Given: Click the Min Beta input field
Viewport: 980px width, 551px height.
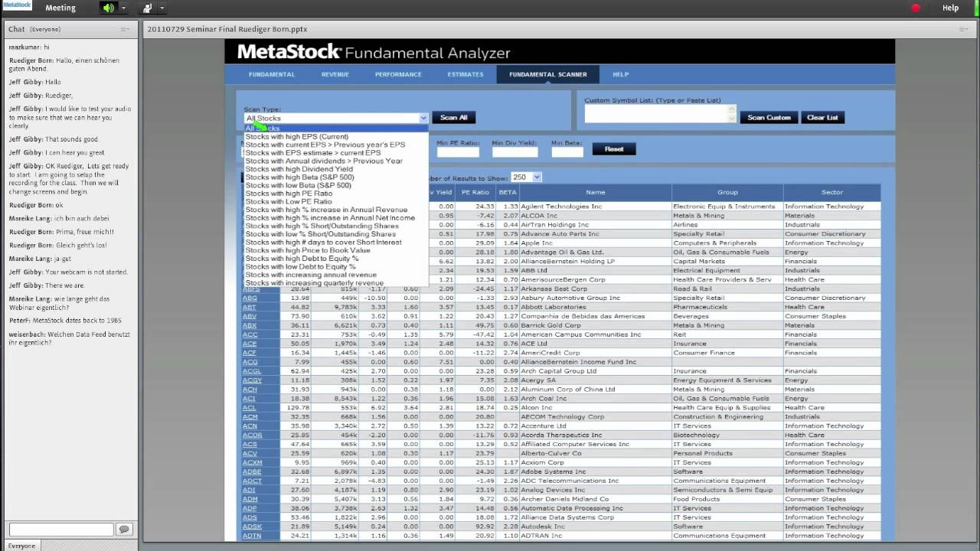Looking at the screenshot, I should point(567,152).
